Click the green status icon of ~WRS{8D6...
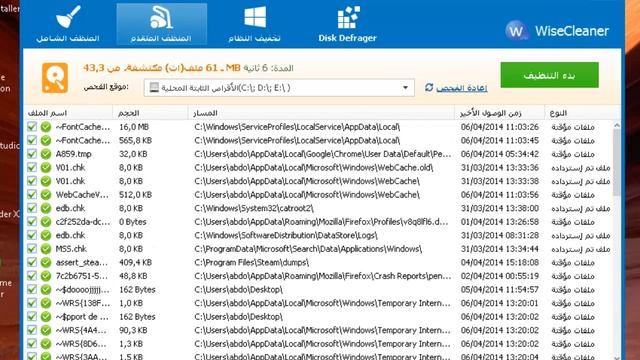Viewport: 640px width, 360px height. 46,344
